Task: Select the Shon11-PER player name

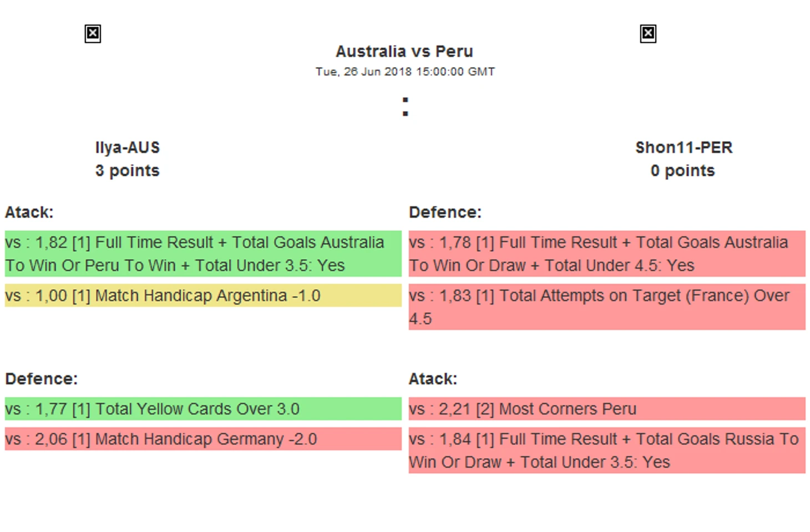Action: 684,148
